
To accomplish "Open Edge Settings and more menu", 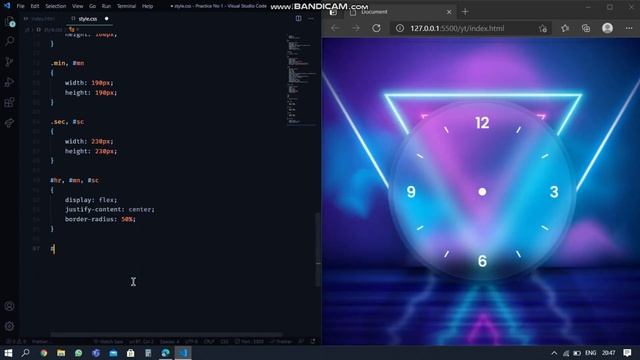I will click(x=629, y=28).
